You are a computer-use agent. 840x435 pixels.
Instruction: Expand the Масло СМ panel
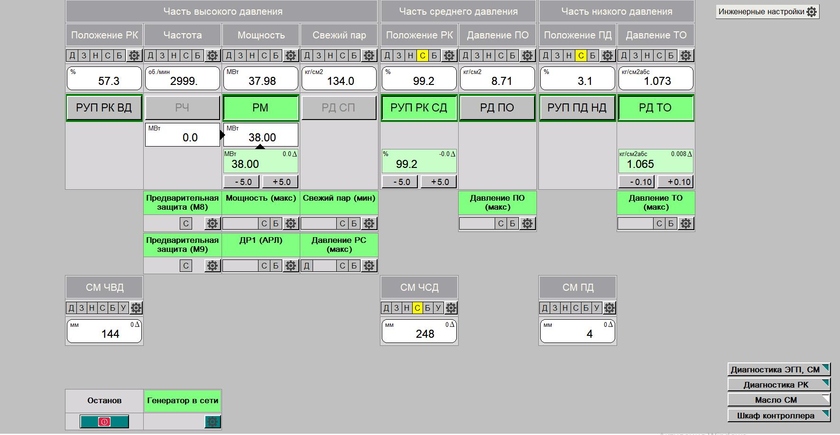click(x=779, y=399)
